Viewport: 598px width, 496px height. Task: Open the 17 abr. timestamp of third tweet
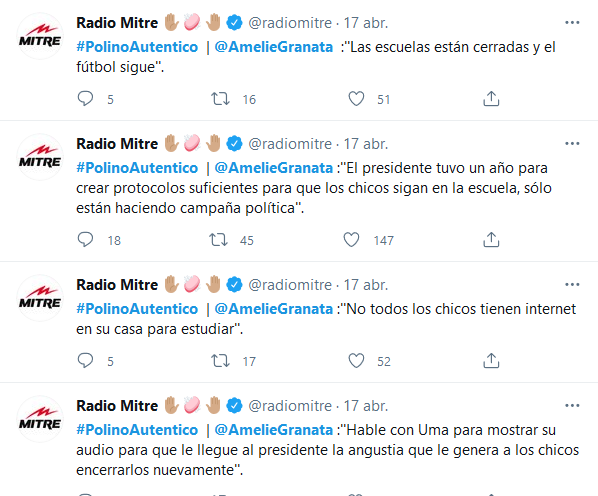pyautogui.click(x=366, y=285)
